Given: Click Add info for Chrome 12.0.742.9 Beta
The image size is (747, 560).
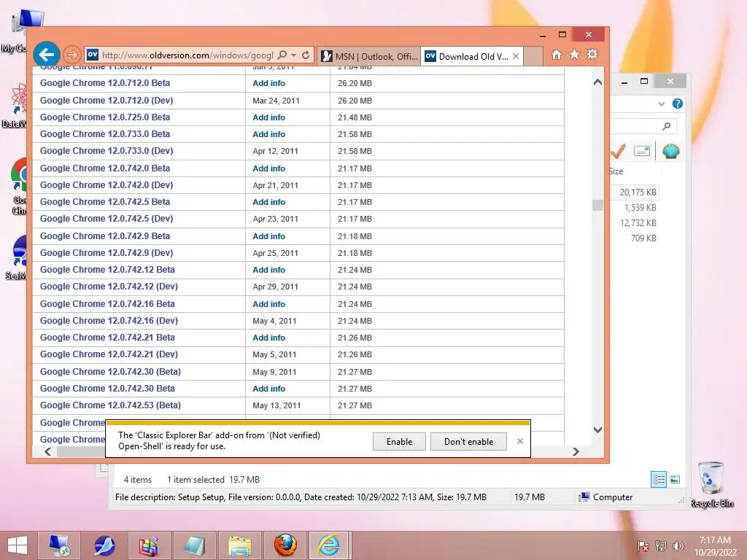Looking at the screenshot, I should [x=268, y=236].
